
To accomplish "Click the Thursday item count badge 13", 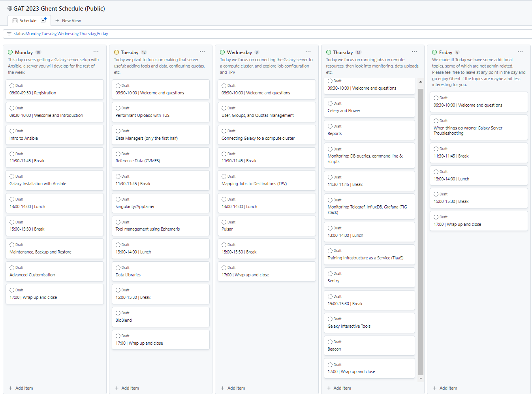I will click(358, 53).
